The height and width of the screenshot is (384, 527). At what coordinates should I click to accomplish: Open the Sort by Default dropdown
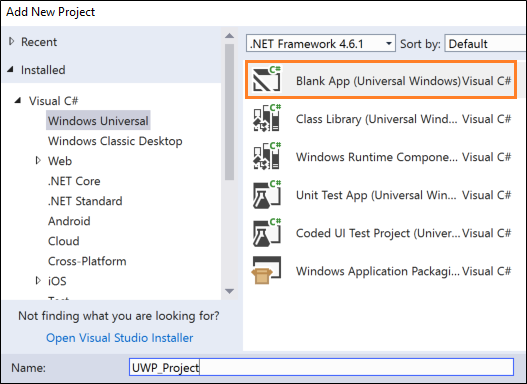[x=485, y=43]
